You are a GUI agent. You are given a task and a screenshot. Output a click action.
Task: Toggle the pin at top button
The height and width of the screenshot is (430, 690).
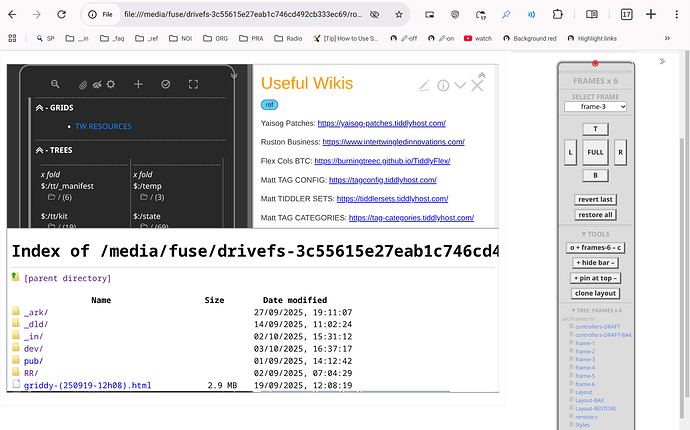(x=595, y=277)
